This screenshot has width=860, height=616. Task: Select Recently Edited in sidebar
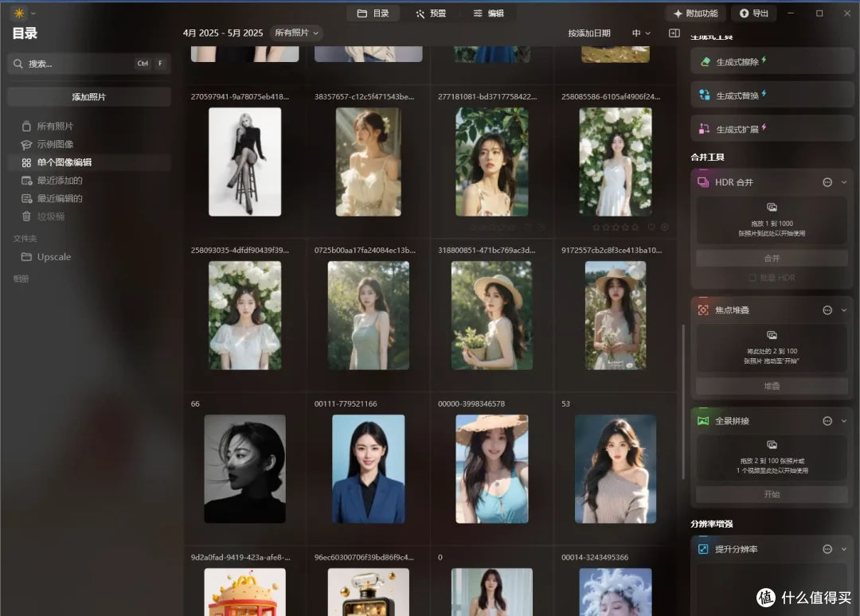click(89, 198)
